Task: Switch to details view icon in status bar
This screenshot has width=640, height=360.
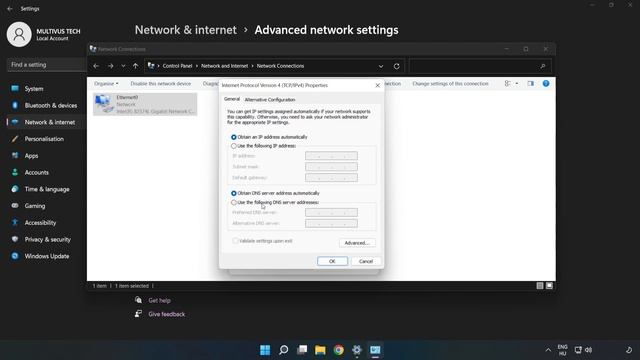Action: 540,286
